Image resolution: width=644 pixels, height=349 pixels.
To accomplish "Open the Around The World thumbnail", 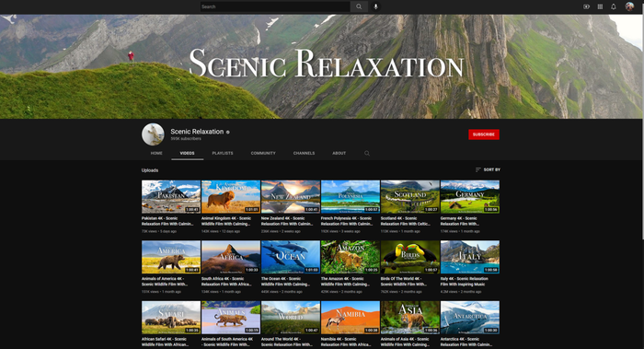I will point(291,318).
